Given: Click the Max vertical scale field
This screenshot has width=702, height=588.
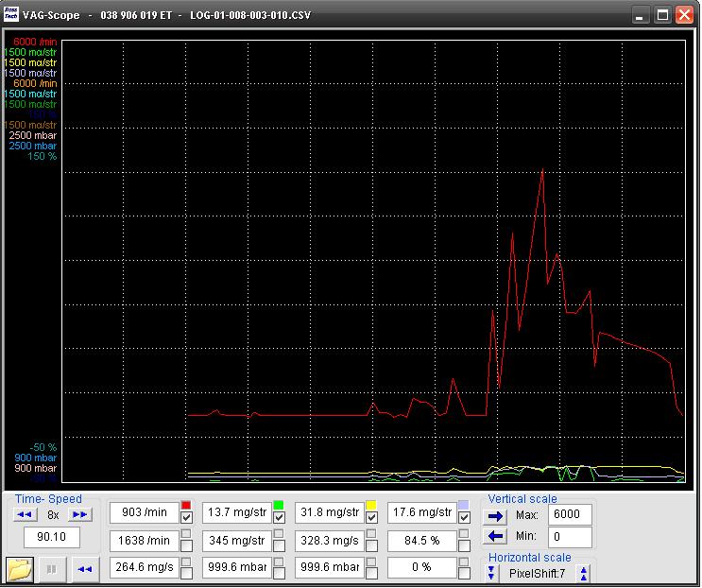Looking at the screenshot, I should click(x=570, y=514).
